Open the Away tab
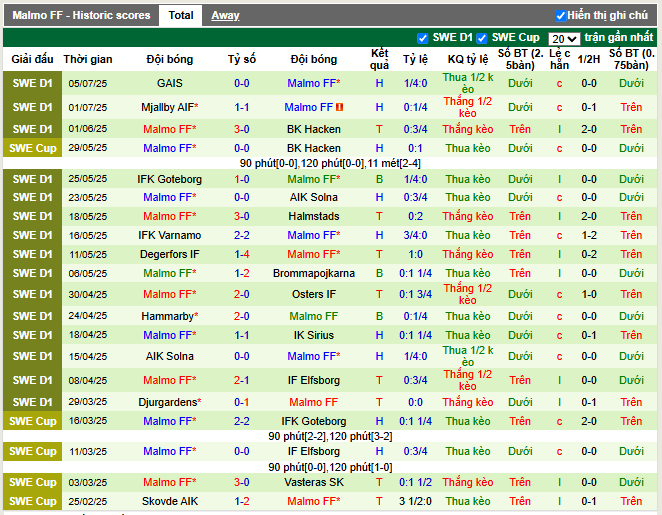662x515 pixels. point(225,16)
